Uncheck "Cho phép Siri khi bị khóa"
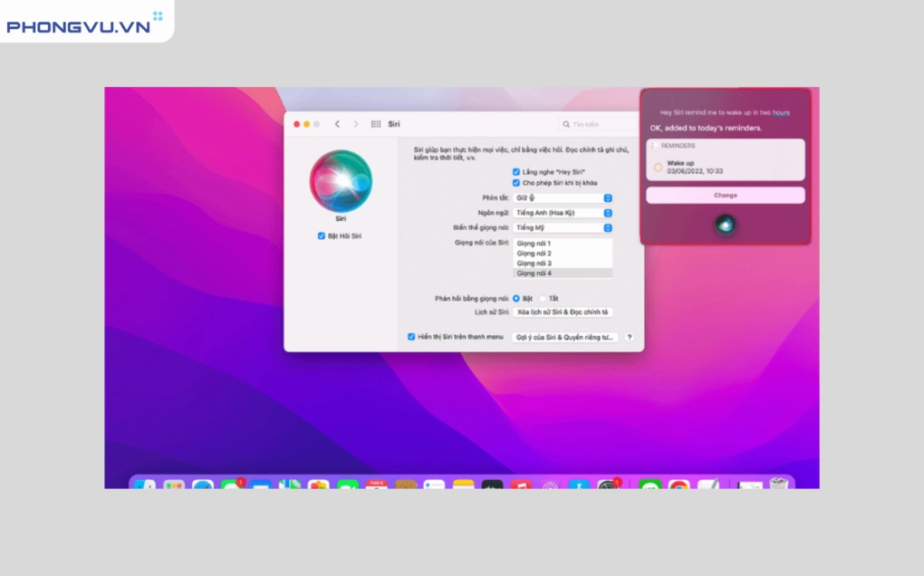 (x=516, y=183)
